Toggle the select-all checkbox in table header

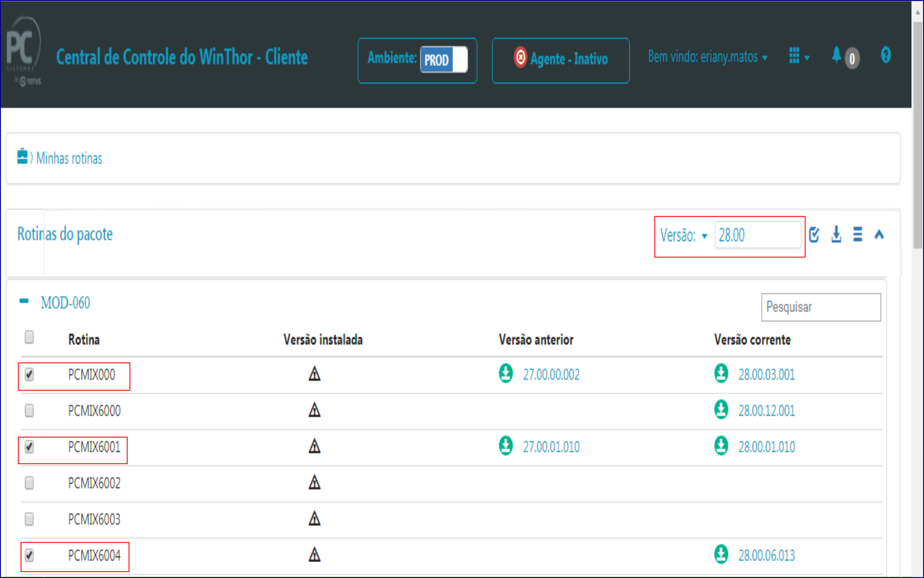coord(29,337)
